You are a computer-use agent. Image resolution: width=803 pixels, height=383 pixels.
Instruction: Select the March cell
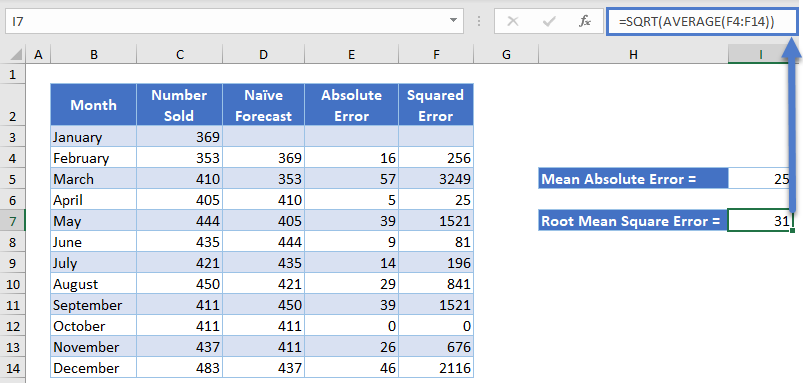click(x=93, y=179)
